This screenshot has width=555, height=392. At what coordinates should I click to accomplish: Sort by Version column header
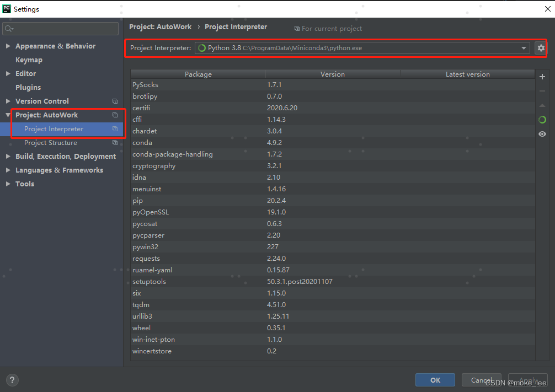tap(333, 74)
